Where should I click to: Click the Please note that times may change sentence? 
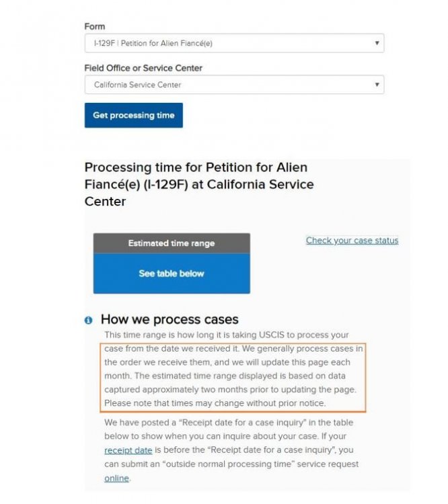pos(215,403)
